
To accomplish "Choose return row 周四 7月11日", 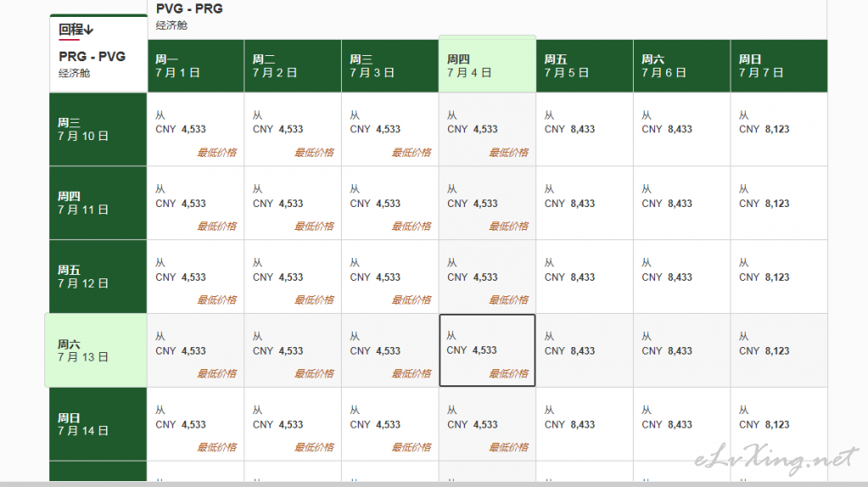I will click(x=98, y=203).
